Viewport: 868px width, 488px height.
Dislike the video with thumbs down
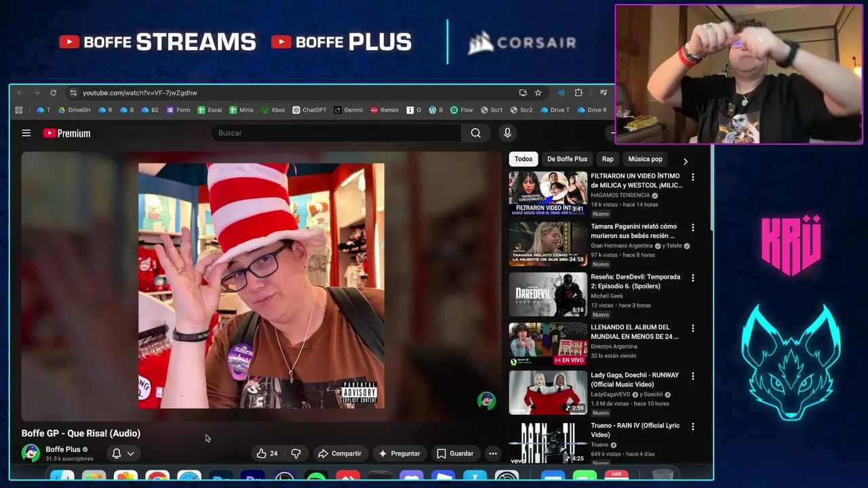[296, 453]
